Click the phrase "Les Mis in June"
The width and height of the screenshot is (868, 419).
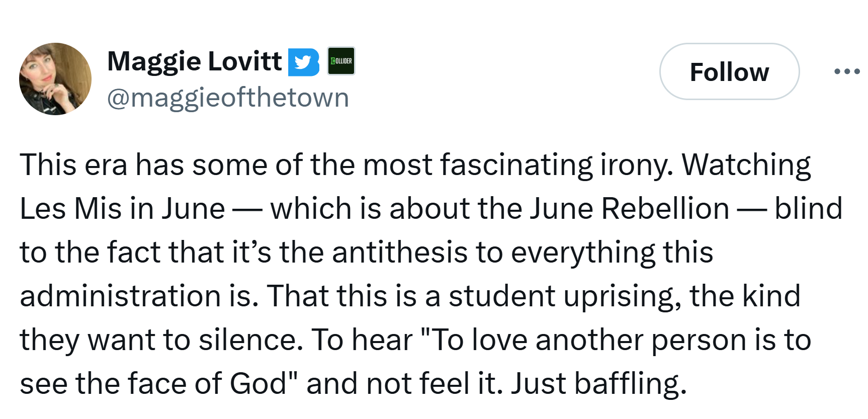click(122, 208)
